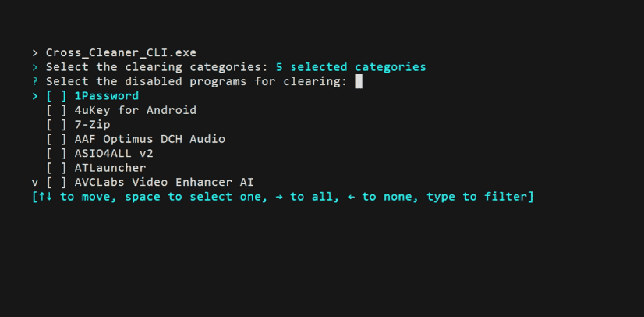Click the up-down arrows hint icon
Viewport: 644px width, 317px height.
44,197
